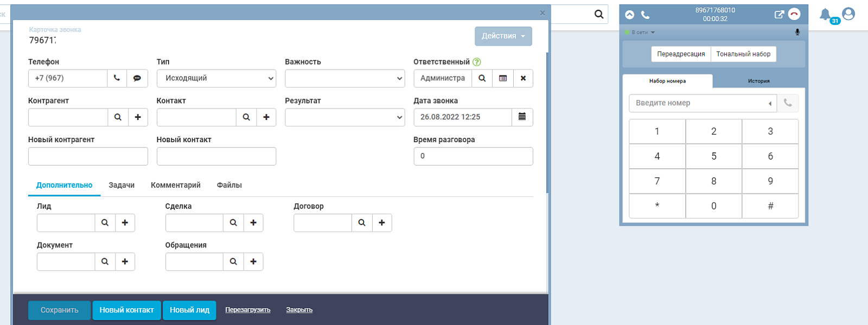Click the Новый контакт input field
This screenshot has width=868, height=325.
[x=216, y=156]
